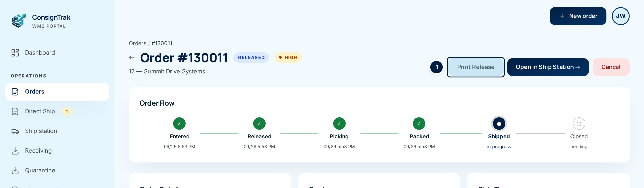Viewport: 644px width, 188px height.
Task: Click the Entered step checkmark circle
Action: point(179,123)
